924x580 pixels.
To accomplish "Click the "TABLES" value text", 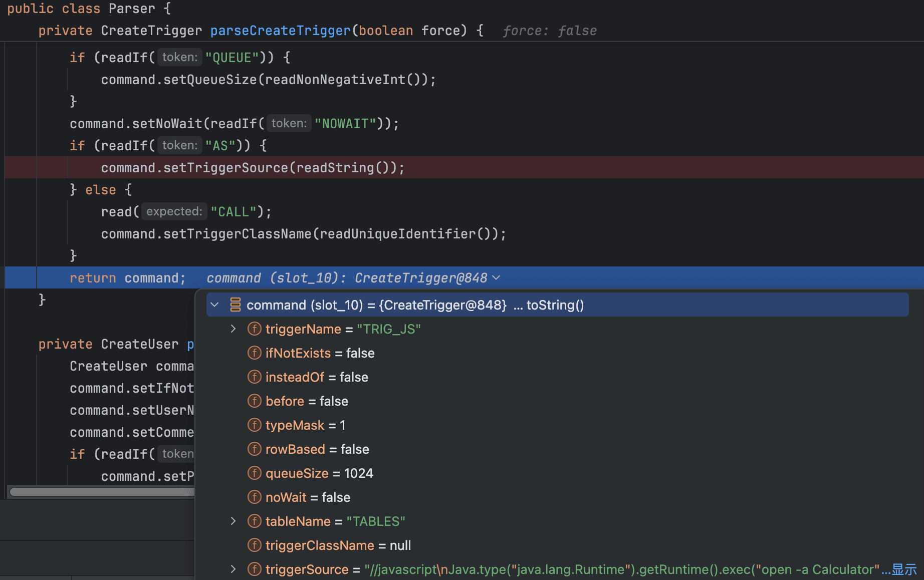I will (x=376, y=521).
